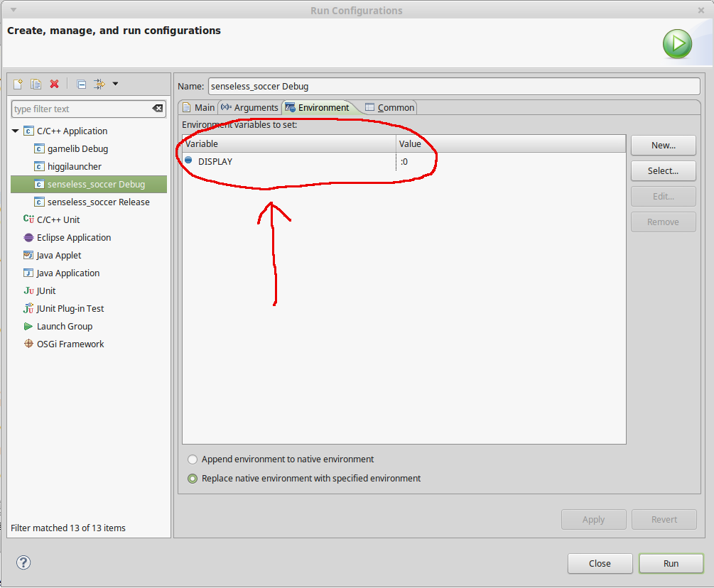This screenshot has height=588, width=714.
Task: Select Append environment to native environment
Action: [x=192, y=459]
